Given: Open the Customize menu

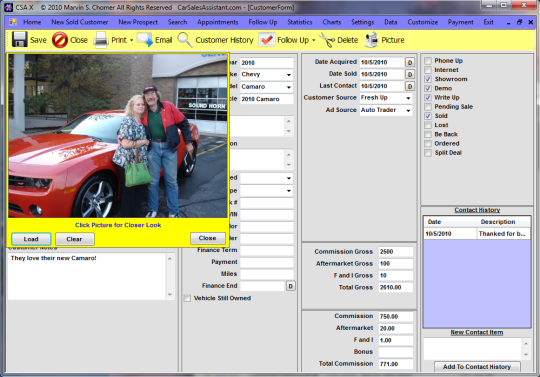Looking at the screenshot, I should coord(423,22).
